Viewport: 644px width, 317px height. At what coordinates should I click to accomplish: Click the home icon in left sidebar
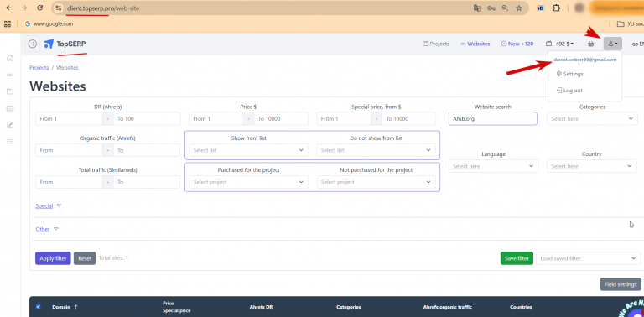click(x=10, y=58)
